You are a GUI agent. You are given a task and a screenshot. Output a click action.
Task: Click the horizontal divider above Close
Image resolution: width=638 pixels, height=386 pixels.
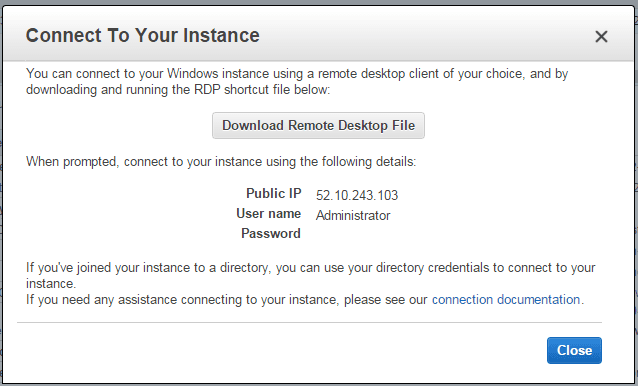tap(309, 323)
